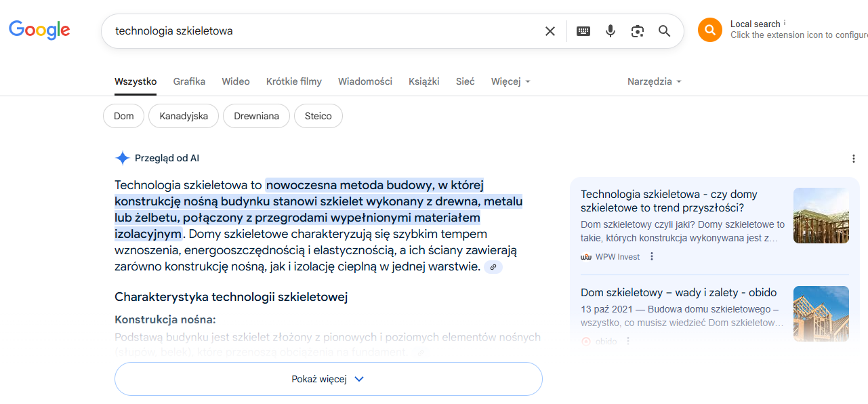Open the Narzędzia tools dropdown
The height and width of the screenshot is (404, 868).
[654, 81]
